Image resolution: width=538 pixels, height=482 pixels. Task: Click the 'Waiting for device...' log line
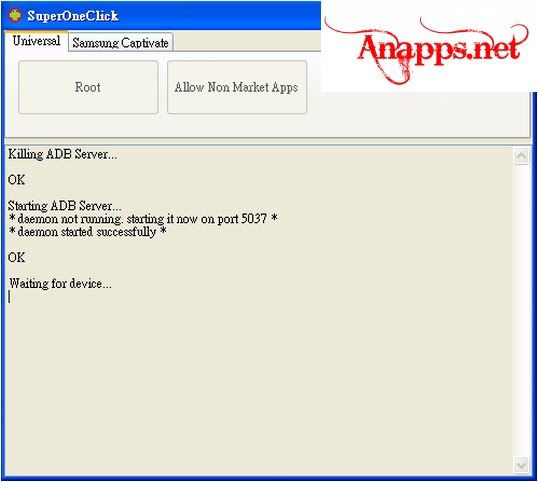60,284
